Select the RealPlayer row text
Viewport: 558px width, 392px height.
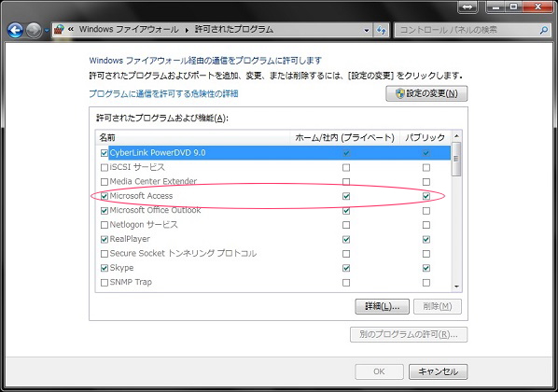click(x=130, y=239)
